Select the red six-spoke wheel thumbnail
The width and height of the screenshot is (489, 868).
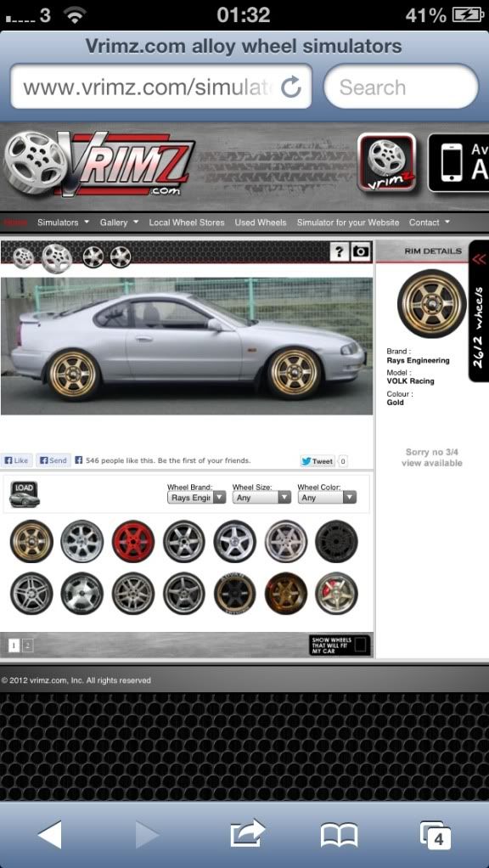point(133,541)
